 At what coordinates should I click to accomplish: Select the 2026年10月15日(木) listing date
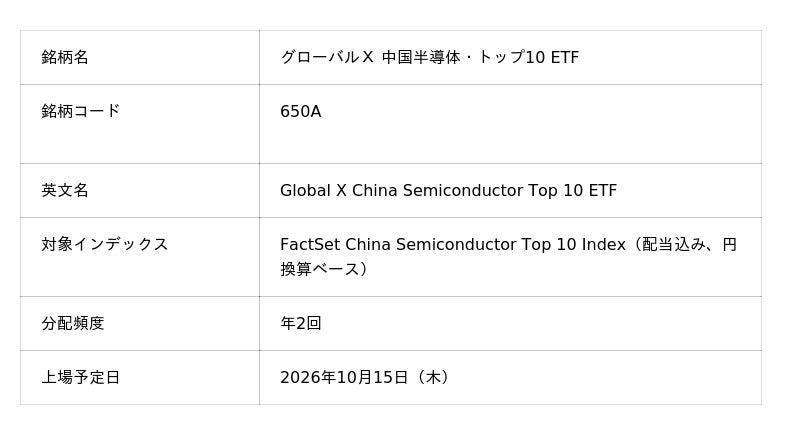pos(364,377)
